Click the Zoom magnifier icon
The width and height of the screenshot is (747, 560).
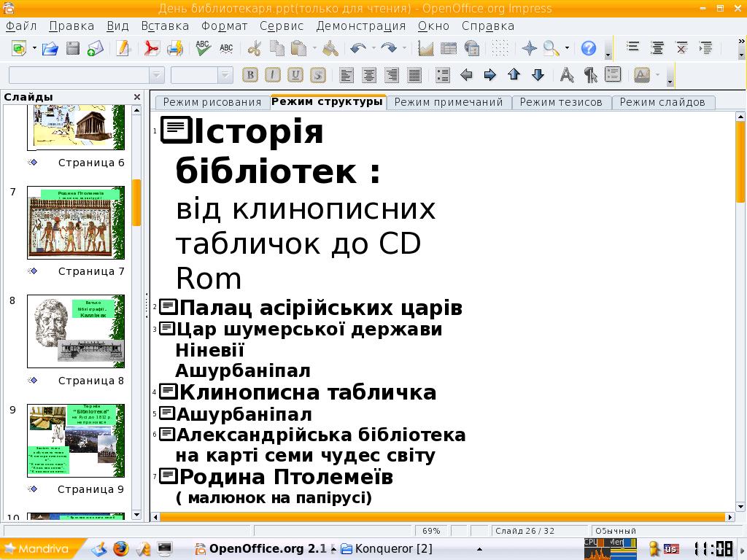pos(551,48)
